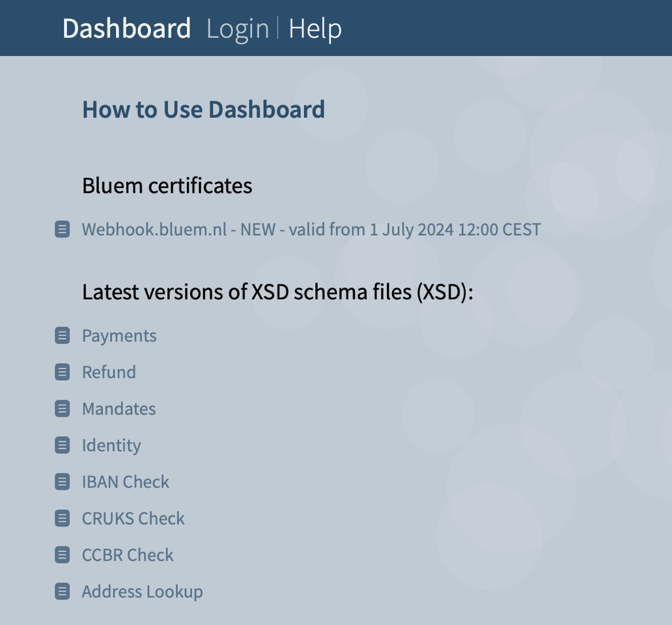The image size is (672, 625).
Task: Open the Payments XSD schema link
Action: (x=119, y=335)
